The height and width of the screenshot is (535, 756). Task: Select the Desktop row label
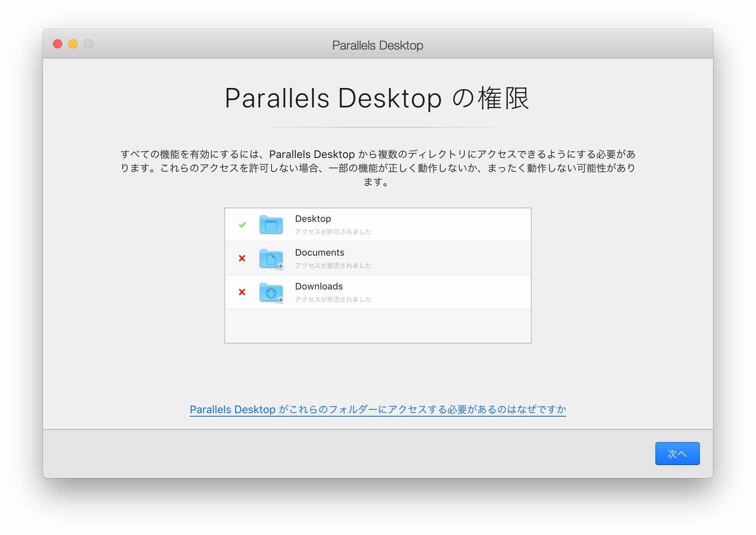click(x=313, y=219)
